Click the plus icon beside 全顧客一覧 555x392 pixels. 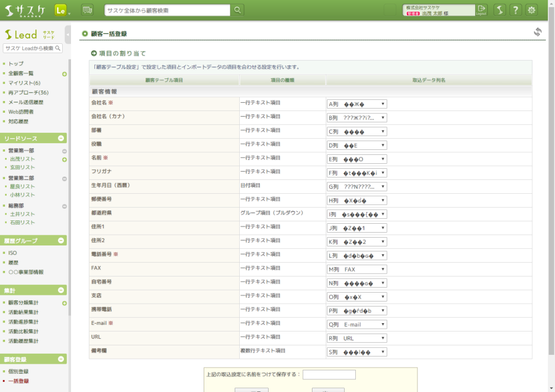click(x=64, y=74)
